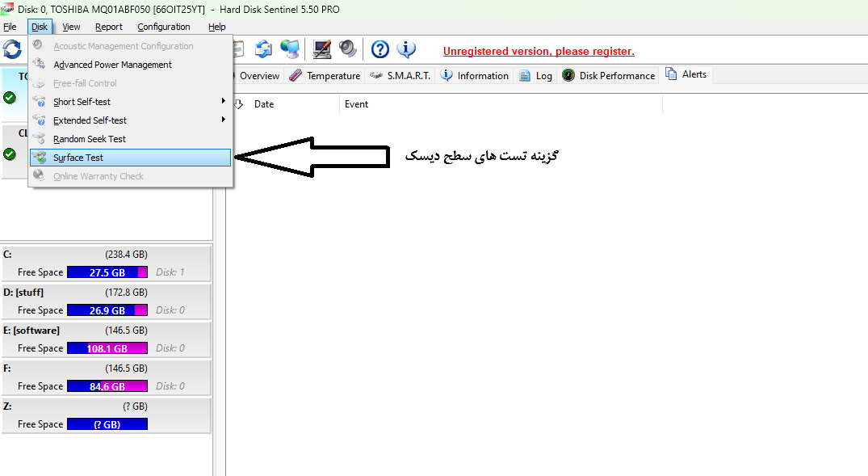Choose Random Seek Test from the Disk menu

[x=131, y=139]
